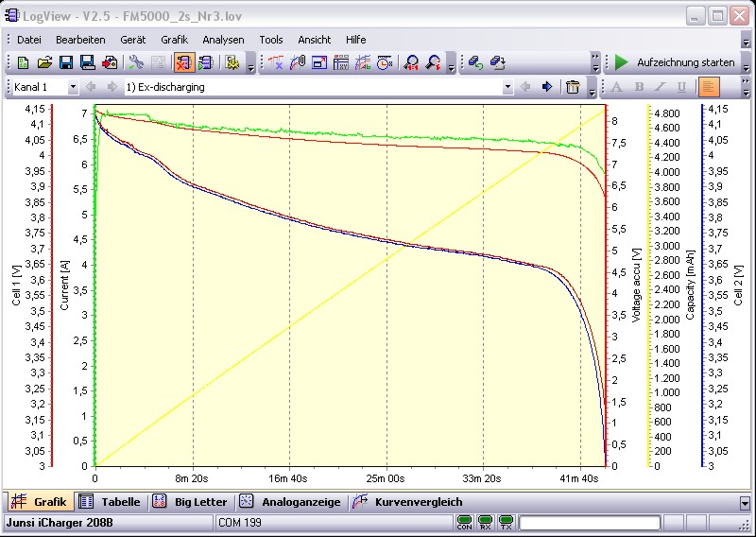The height and width of the screenshot is (537, 756).
Task: Click the second magnifier zoom icon
Action: [x=434, y=62]
